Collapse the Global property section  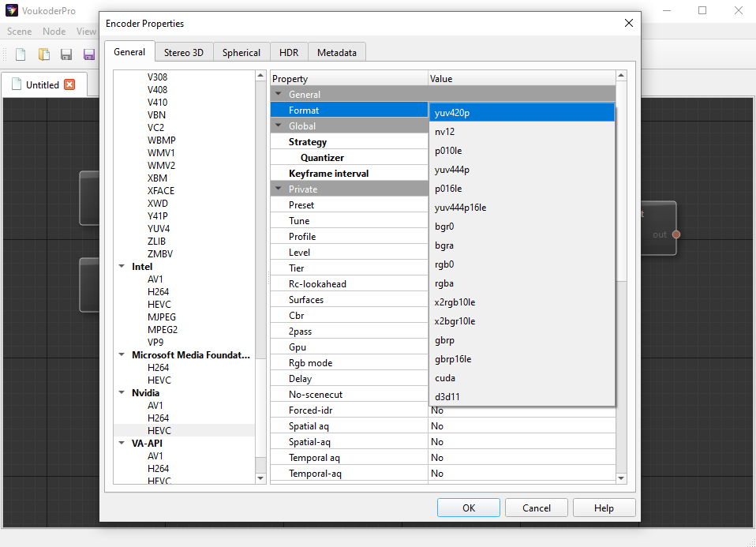279,126
